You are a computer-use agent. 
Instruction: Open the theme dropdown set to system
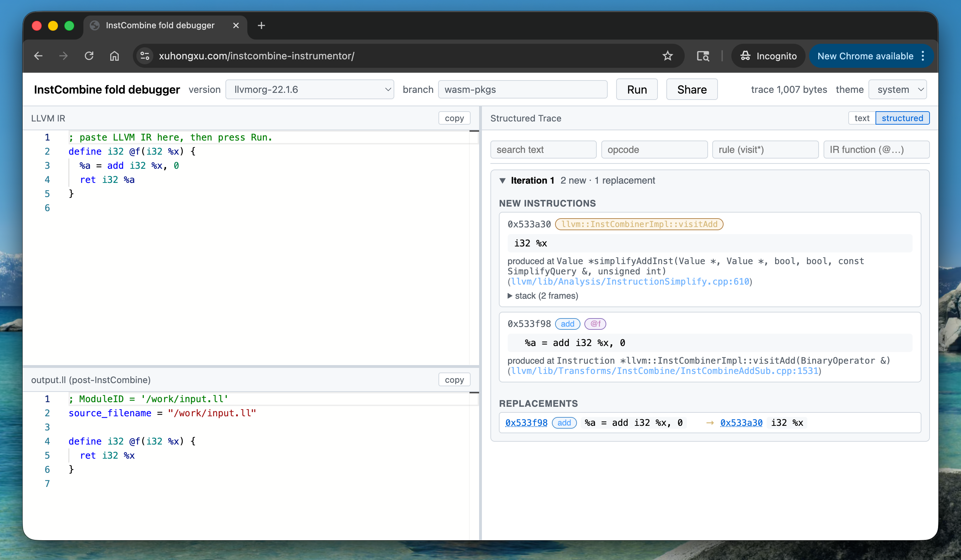pyautogui.click(x=898, y=90)
